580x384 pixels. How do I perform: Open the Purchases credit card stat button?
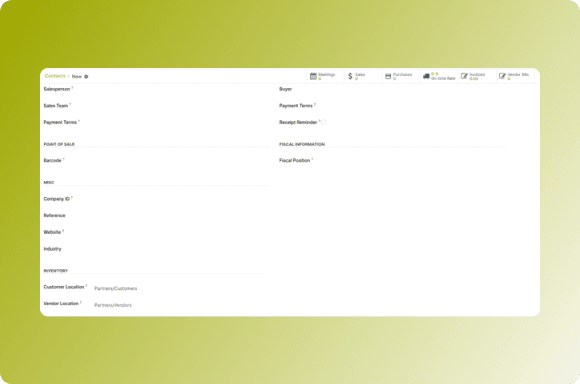401,76
